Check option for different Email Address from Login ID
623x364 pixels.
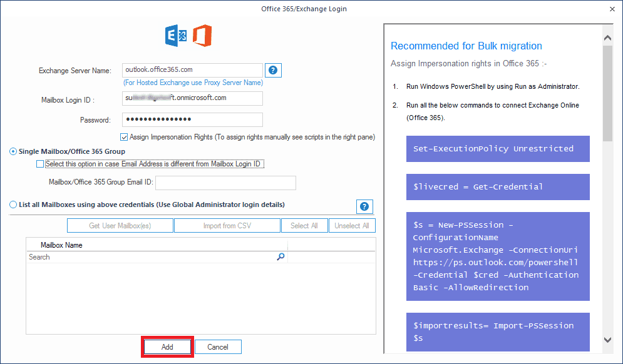40,163
